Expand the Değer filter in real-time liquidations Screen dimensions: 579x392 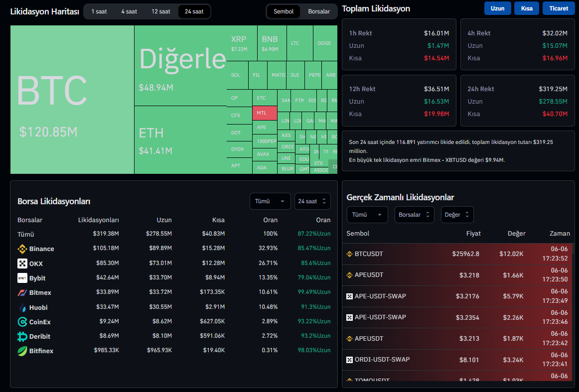456,215
